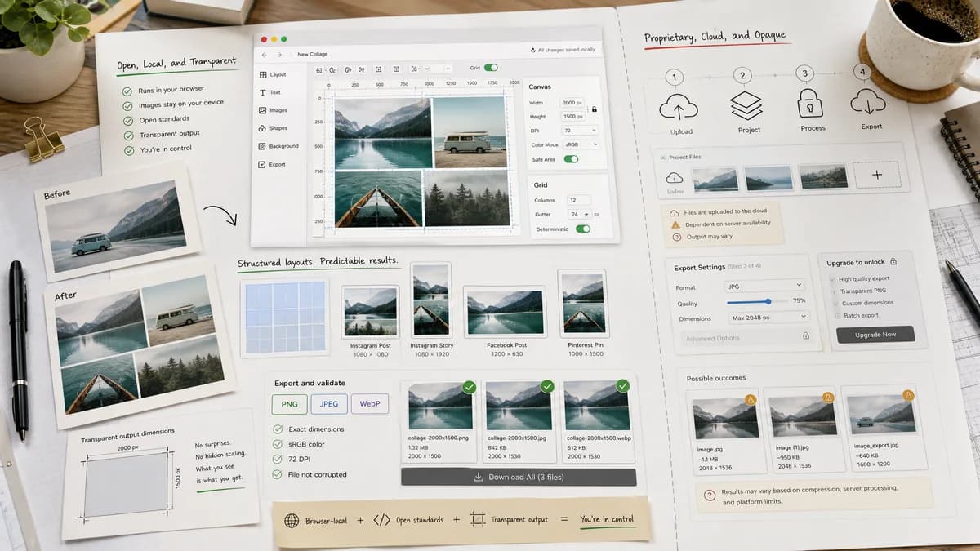The height and width of the screenshot is (551, 980).
Task: Click the lock icon in Advanced Options
Action: 805,335
